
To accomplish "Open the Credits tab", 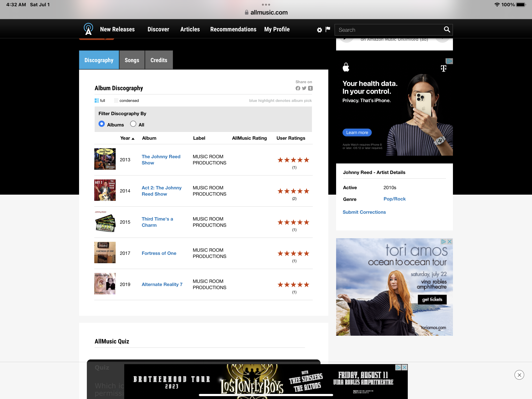I will (159, 60).
